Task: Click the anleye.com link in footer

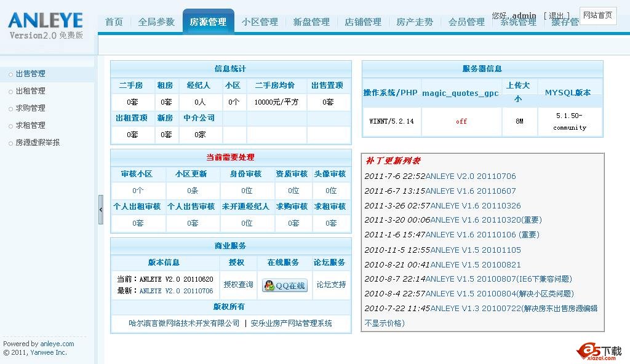Action: (x=57, y=344)
